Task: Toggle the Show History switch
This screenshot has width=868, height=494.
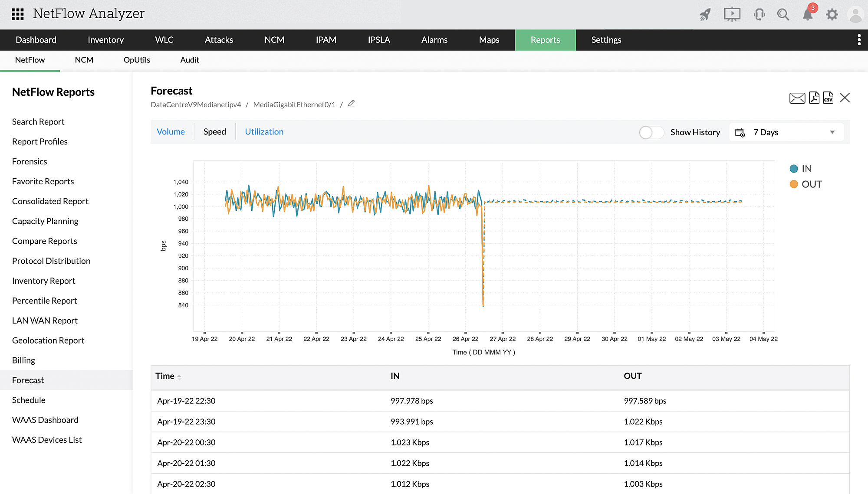Action: (651, 132)
